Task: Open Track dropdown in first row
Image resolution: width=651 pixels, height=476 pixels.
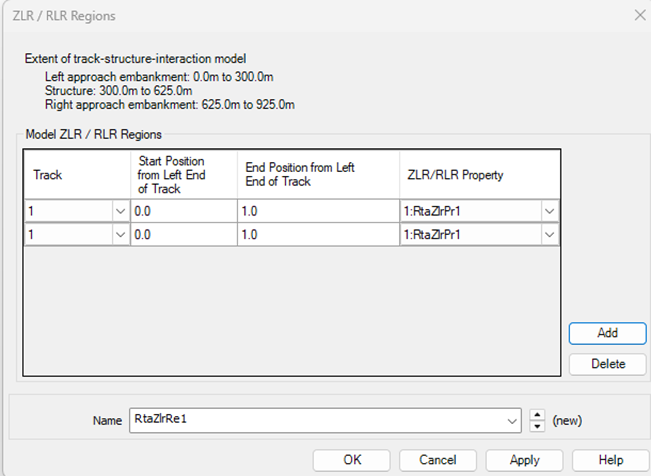Action: 120,211
